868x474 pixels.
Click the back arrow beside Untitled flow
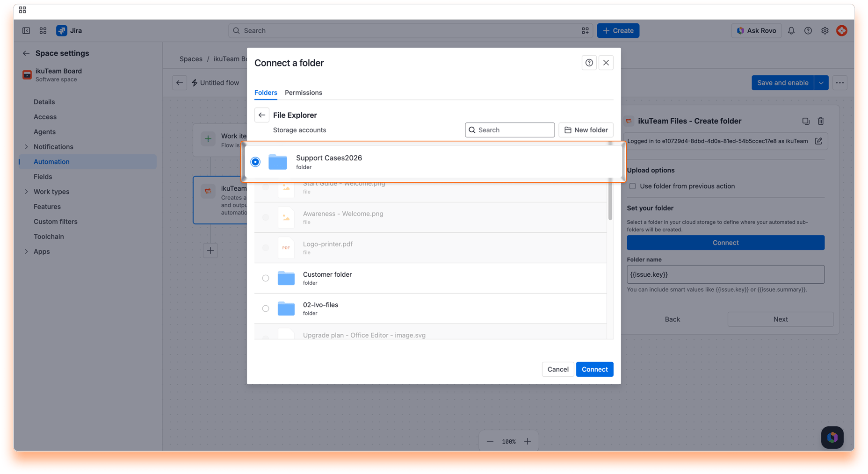[180, 83]
